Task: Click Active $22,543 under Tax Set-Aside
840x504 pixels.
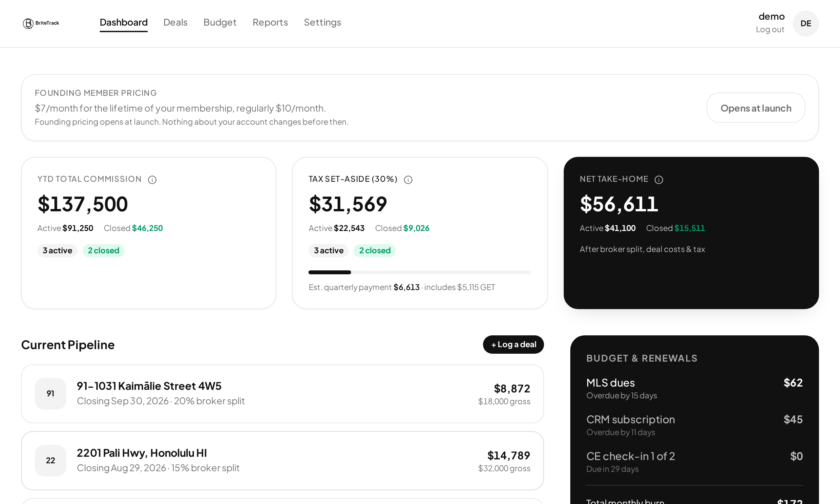Action: (x=336, y=228)
